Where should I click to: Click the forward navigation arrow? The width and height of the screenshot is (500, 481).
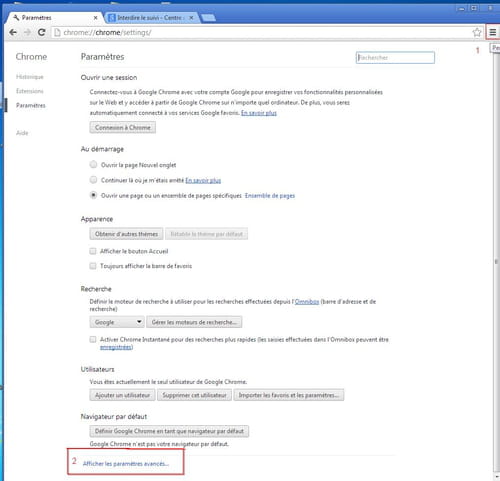[x=27, y=32]
